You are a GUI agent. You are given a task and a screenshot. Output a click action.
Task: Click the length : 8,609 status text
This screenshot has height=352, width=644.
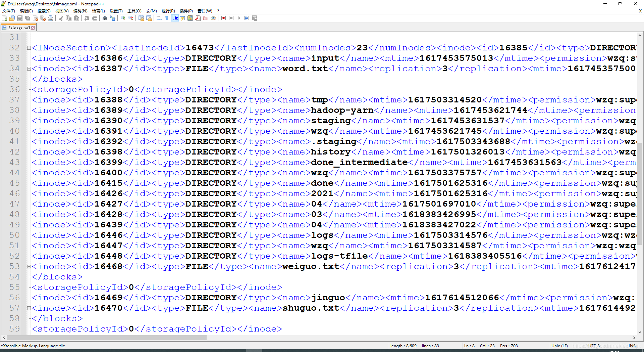pos(404,346)
